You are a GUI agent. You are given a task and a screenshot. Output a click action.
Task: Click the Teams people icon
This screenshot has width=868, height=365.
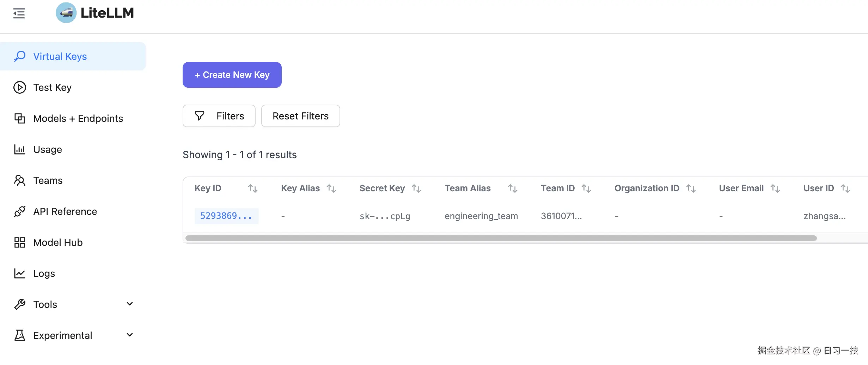(x=19, y=180)
